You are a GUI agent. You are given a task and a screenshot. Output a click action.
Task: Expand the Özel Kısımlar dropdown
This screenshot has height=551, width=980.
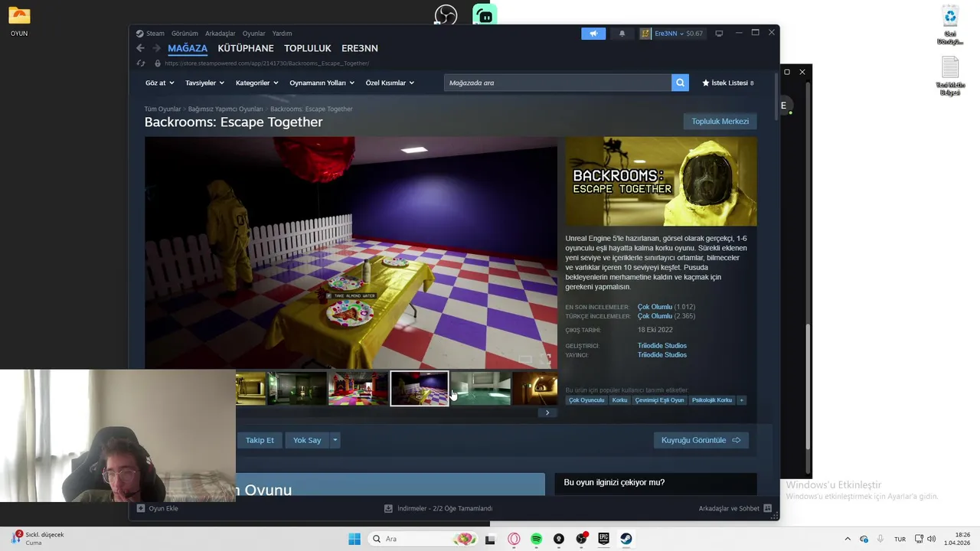click(390, 83)
